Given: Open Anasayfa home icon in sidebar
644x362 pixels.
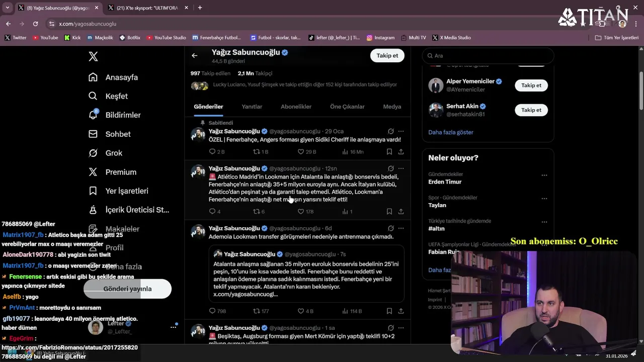Looking at the screenshot, I should pyautogui.click(x=93, y=77).
